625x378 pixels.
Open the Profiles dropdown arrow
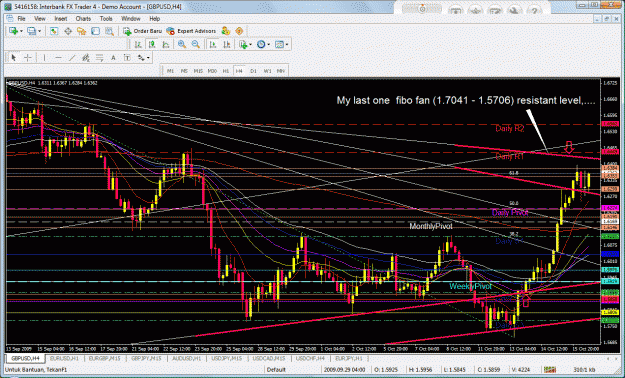pos(39,31)
